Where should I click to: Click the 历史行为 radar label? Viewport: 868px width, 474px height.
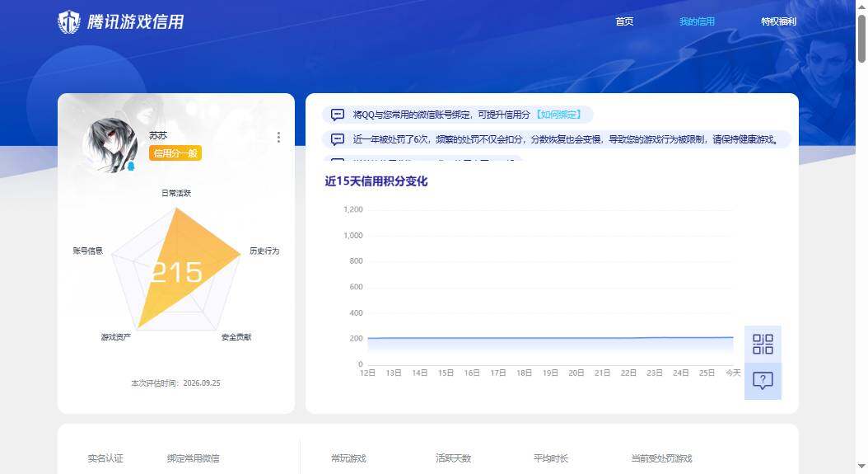click(264, 251)
